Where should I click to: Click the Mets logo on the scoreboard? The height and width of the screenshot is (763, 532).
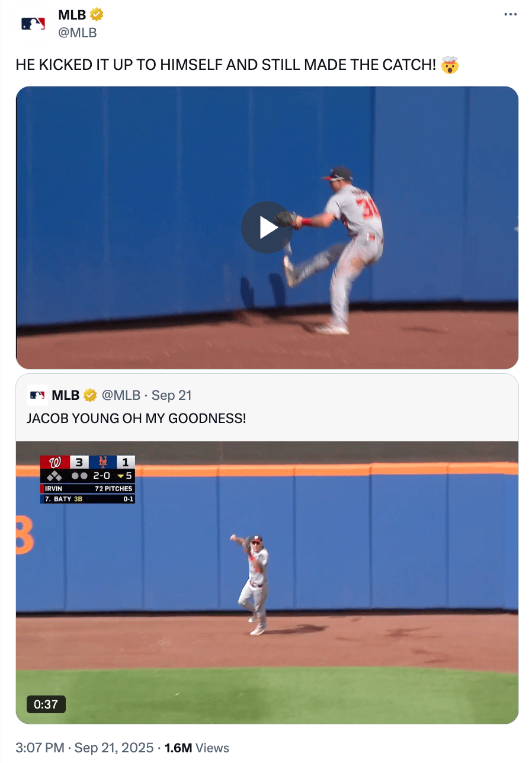[102, 461]
